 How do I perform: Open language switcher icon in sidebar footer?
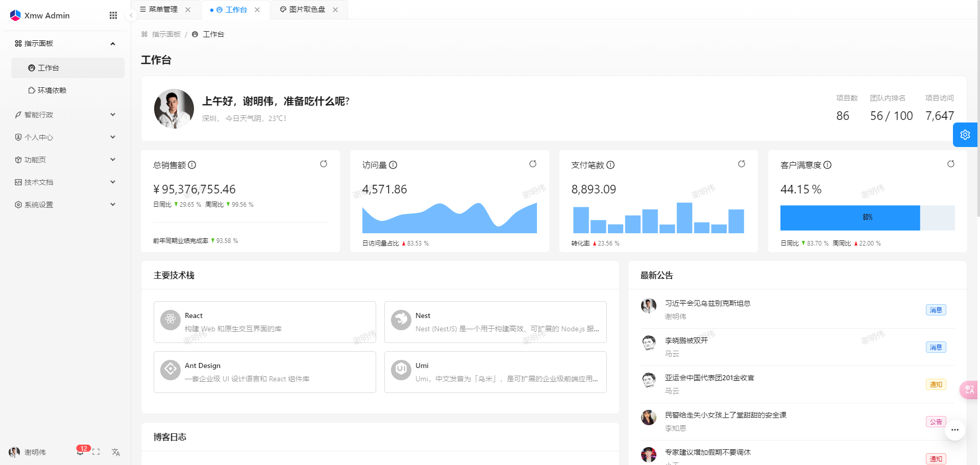pos(116,452)
